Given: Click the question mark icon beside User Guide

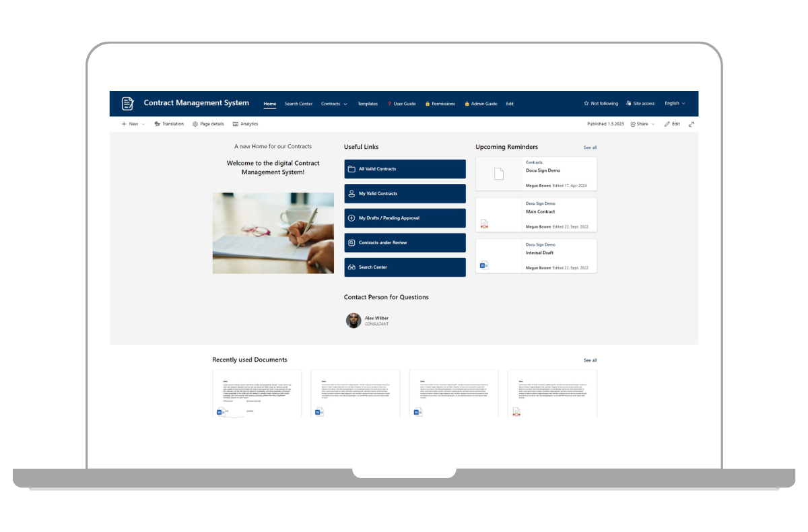Looking at the screenshot, I should coord(389,104).
